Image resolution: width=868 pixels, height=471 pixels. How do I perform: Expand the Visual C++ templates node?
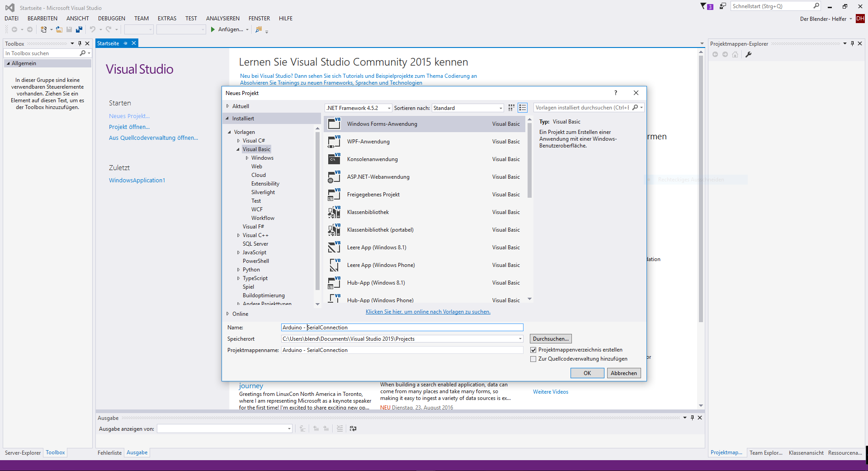239,235
